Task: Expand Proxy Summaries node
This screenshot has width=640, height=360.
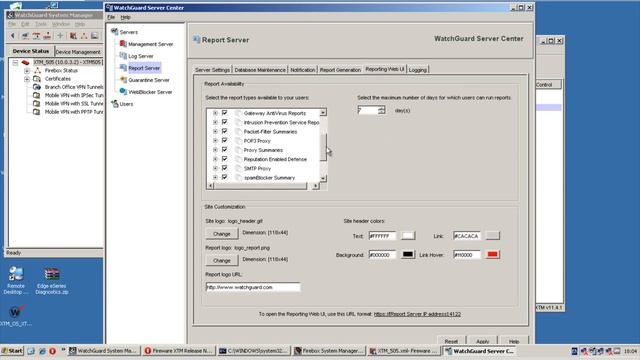Action: pyautogui.click(x=215, y=149)
